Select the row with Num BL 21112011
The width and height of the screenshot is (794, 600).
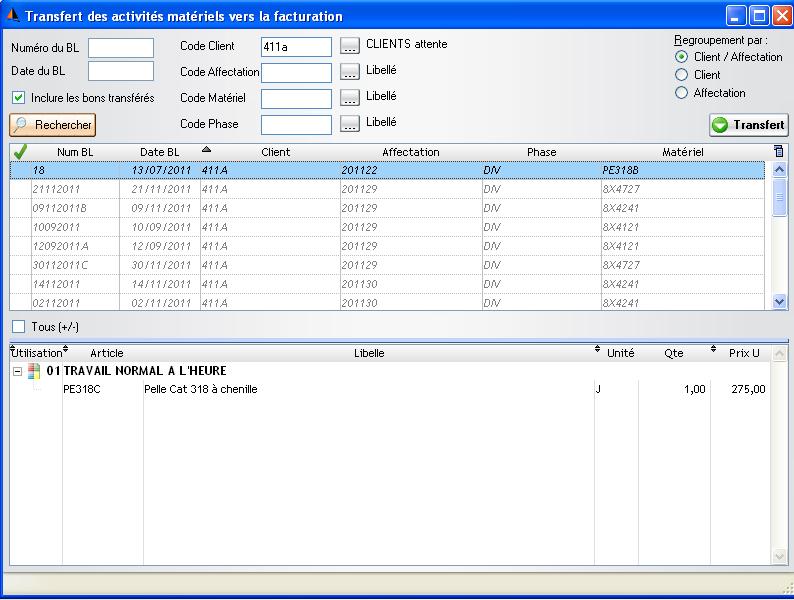[x=387, y=189]
